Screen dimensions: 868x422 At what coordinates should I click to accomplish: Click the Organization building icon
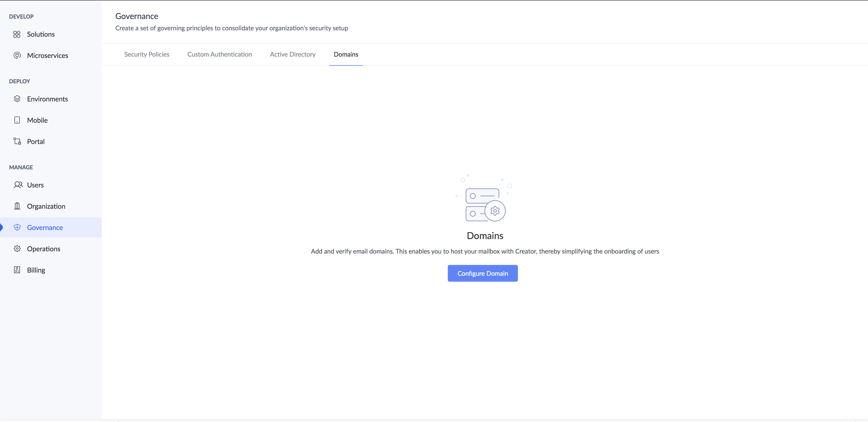click(x=17, y=206)
